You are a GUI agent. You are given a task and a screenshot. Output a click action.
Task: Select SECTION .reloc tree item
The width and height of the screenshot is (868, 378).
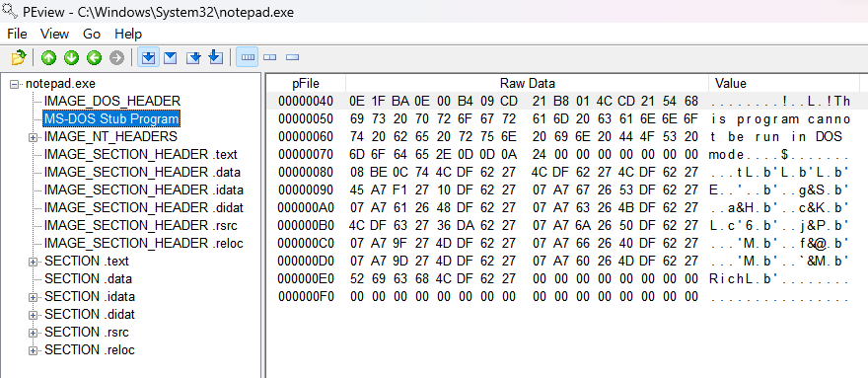pos(90,349)
